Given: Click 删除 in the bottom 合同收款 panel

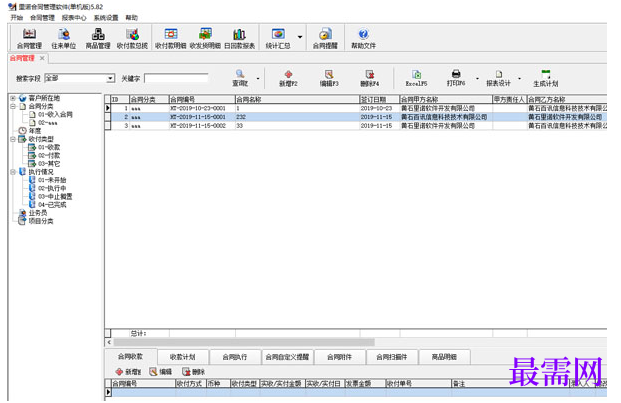Looking at the screenshot, I should coord(194,372).
